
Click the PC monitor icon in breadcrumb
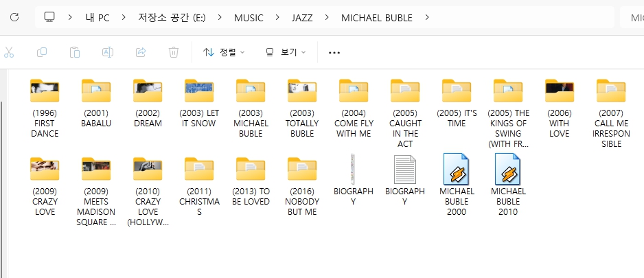[49, 17]
